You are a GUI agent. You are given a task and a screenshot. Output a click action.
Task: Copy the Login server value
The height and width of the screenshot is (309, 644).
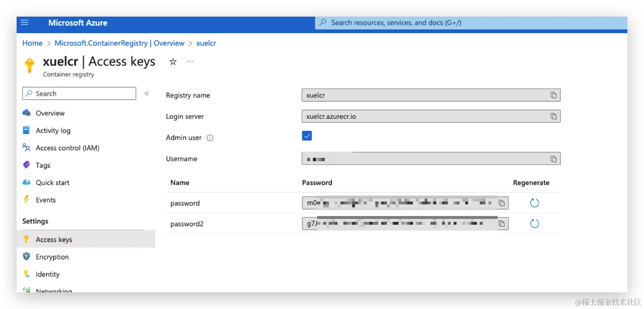pyautogui.click(x=554, y=116)
